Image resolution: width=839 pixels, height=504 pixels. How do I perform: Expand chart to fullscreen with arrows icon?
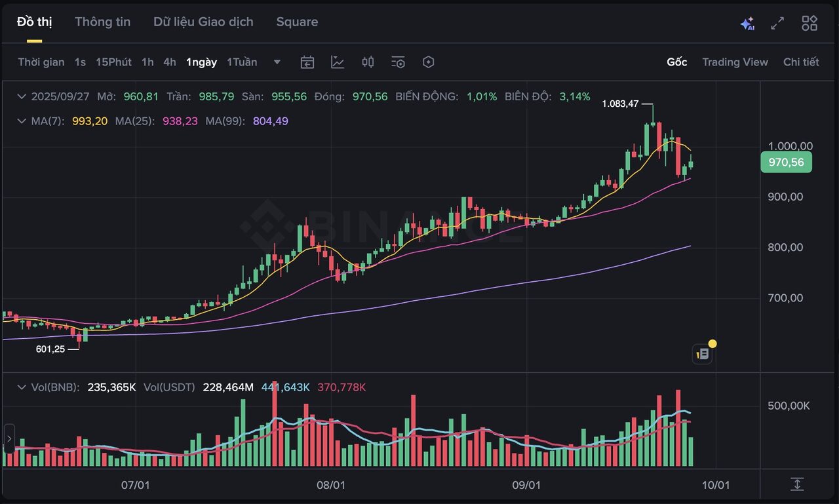coord(777,24)
